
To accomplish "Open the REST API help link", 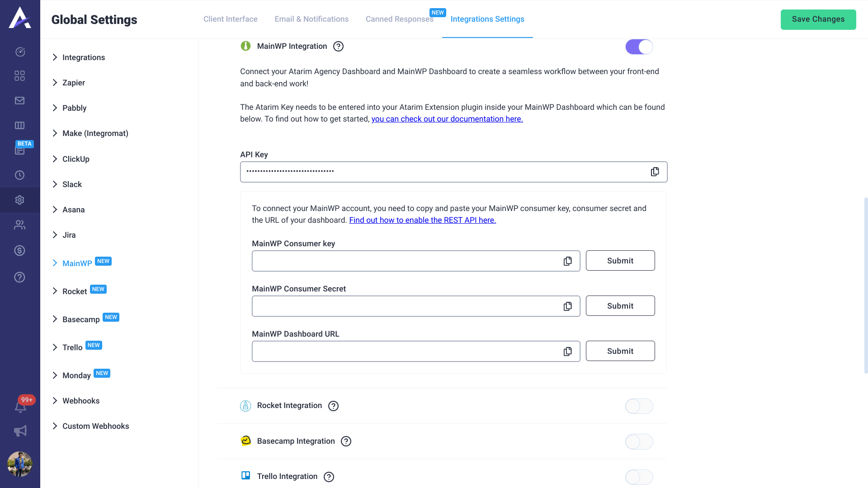I will pyautogui.click(x=422, y=220).
